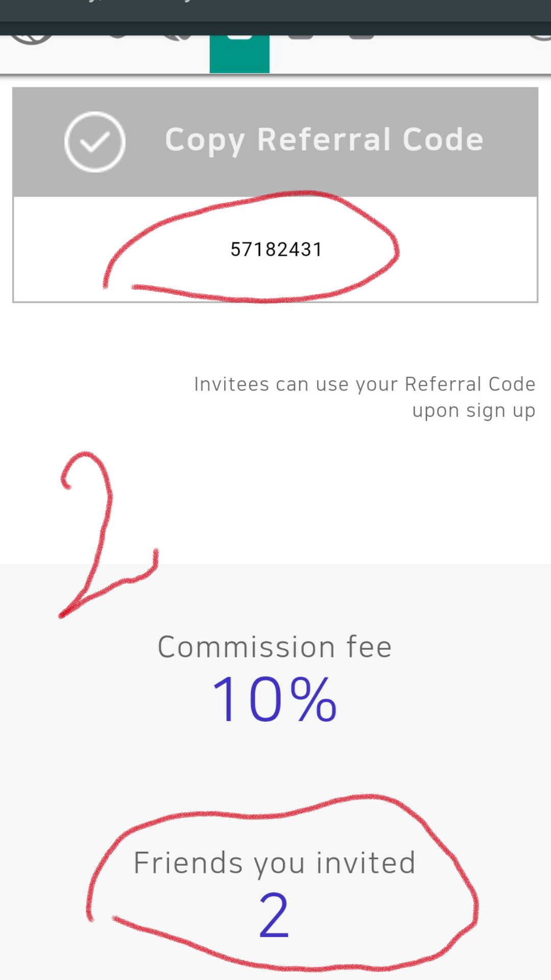This screenshot has height=980, width=551.
Task: Tap the tab icon right of teal tab
Action: [x=301, y=37]
